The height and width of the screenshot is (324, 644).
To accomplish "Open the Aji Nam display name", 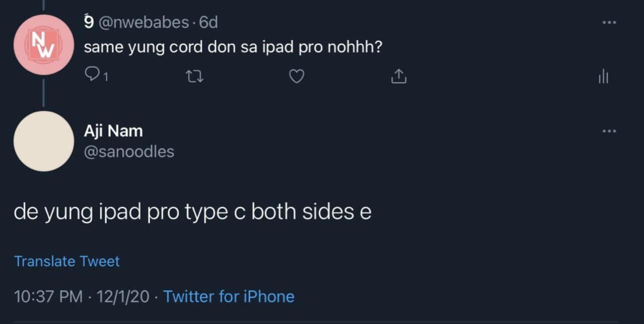I will 113,131.
